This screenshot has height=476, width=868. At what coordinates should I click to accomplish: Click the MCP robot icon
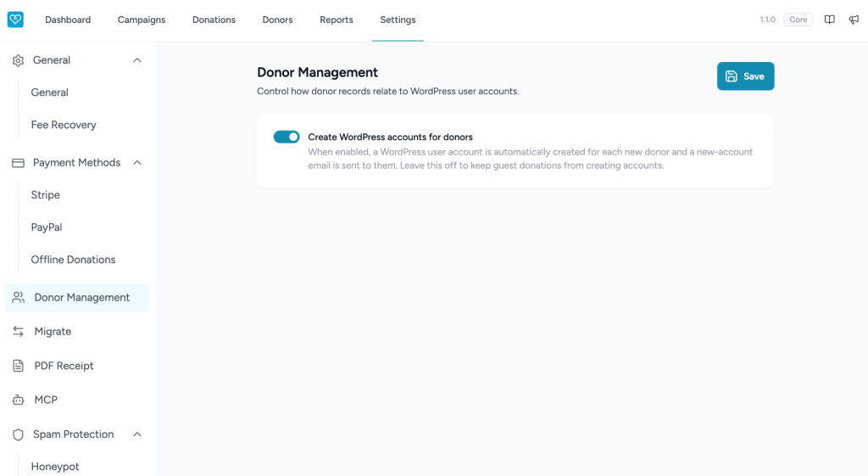pos(19,400)
